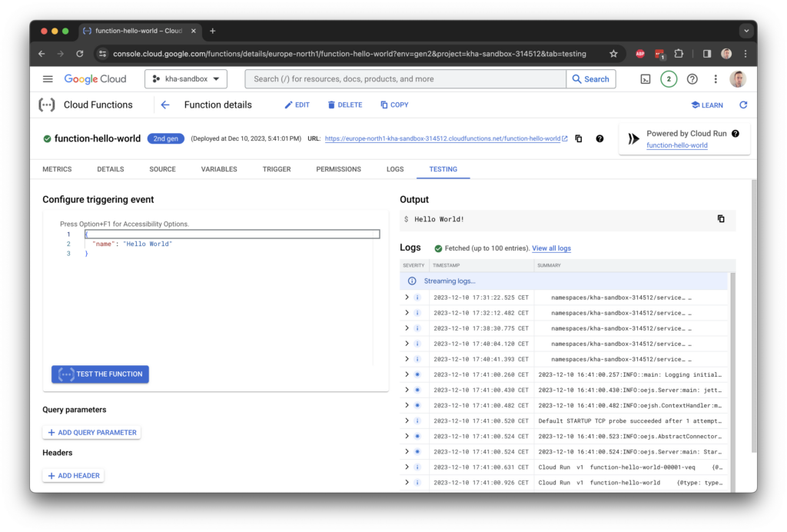Open a new browser tab
The height and width of the screenshot is (532, 787).
pos(213,31)
